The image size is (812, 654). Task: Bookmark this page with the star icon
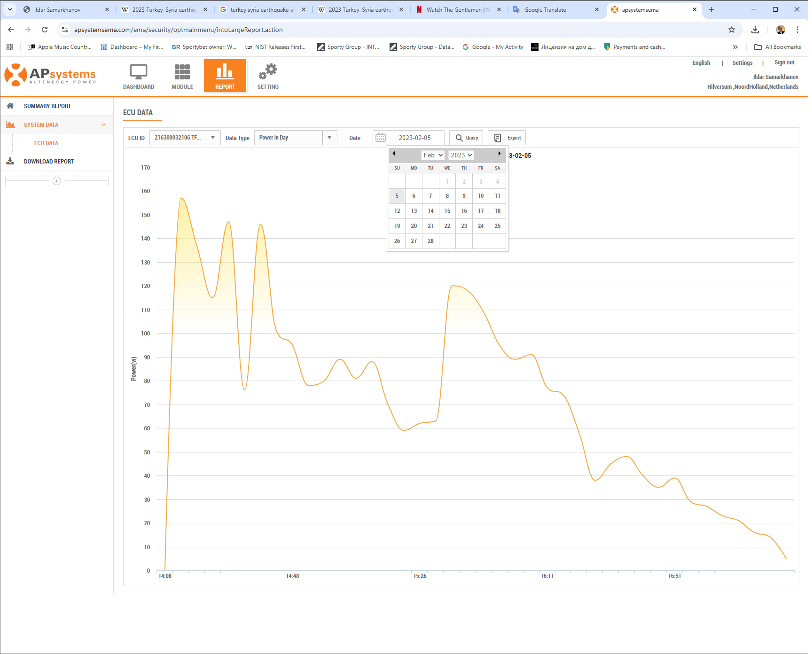(732, 30)
